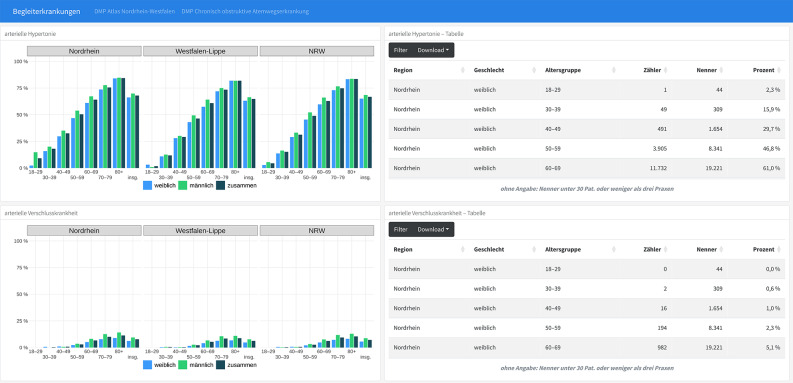Click Nenner "19.221" cell in Verschlusskrankheit table
The height and width of the screenshot is (383, 793).
(x=713, y=348)
